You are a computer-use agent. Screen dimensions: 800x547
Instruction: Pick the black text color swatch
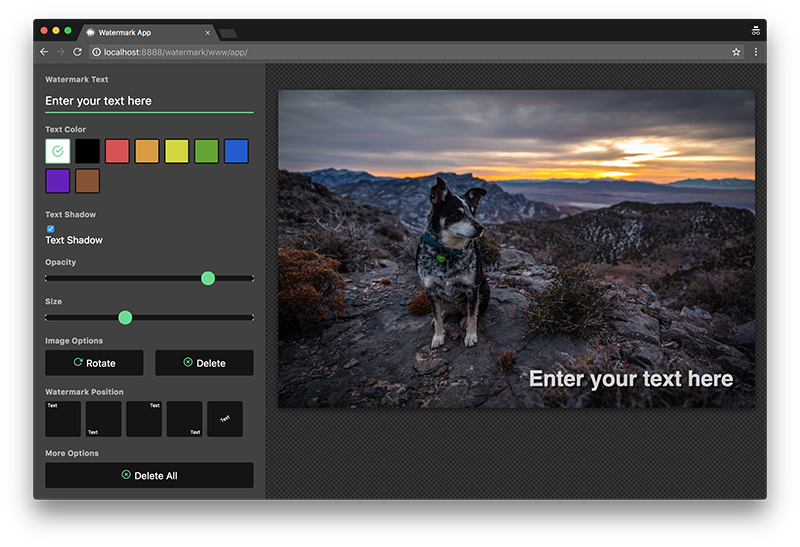tap(87, 151)
